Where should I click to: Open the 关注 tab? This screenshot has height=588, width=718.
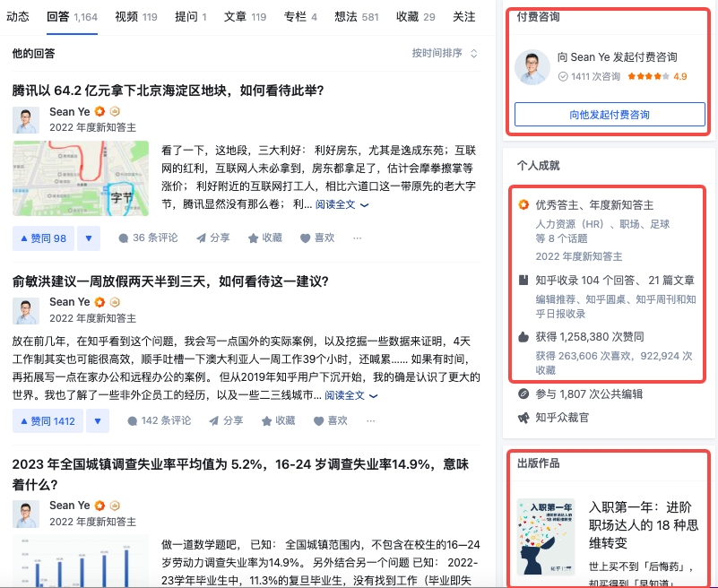pos(463,17)
